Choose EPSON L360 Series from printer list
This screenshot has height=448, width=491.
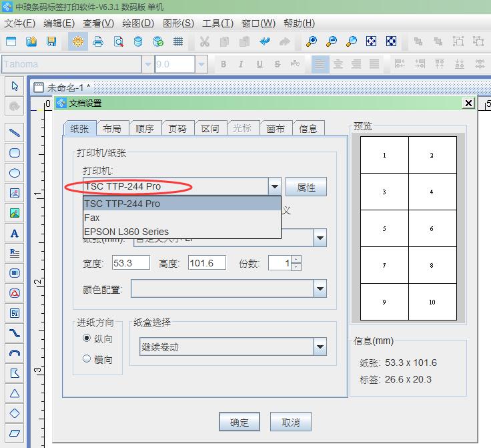pyautogui.click(x=127, y=231)
